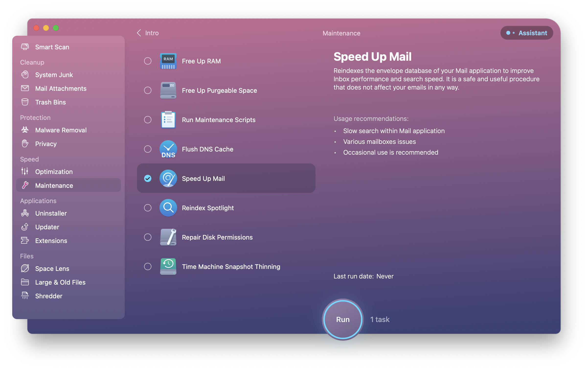Viewport: 588px width, 370px height.
Task: Open the Optimization section label
Action: tap(54, 172)
